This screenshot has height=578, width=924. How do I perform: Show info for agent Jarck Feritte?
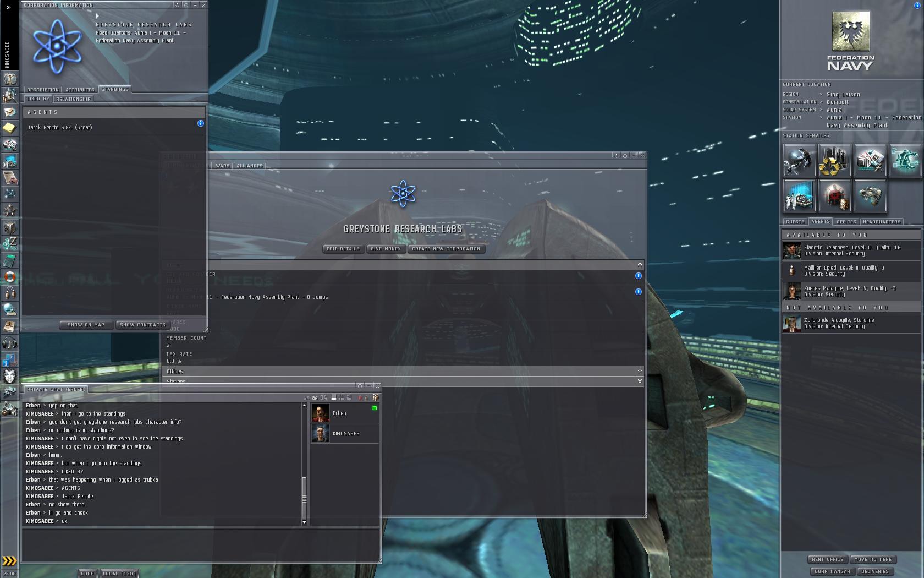click(x=201, y=123)
